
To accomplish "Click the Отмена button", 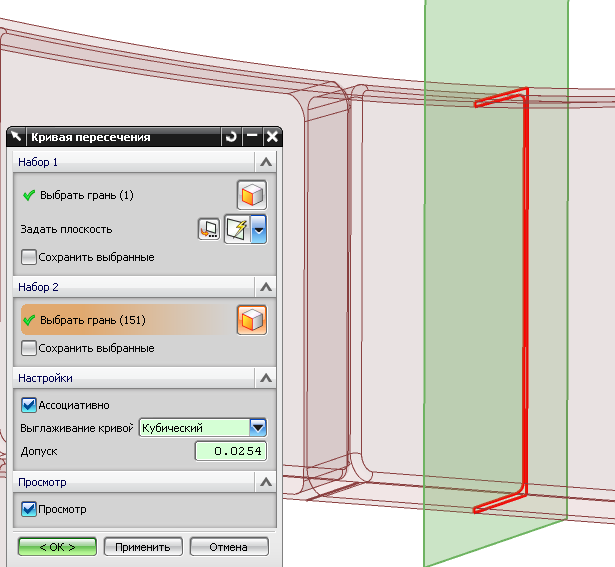I will 229,547.
